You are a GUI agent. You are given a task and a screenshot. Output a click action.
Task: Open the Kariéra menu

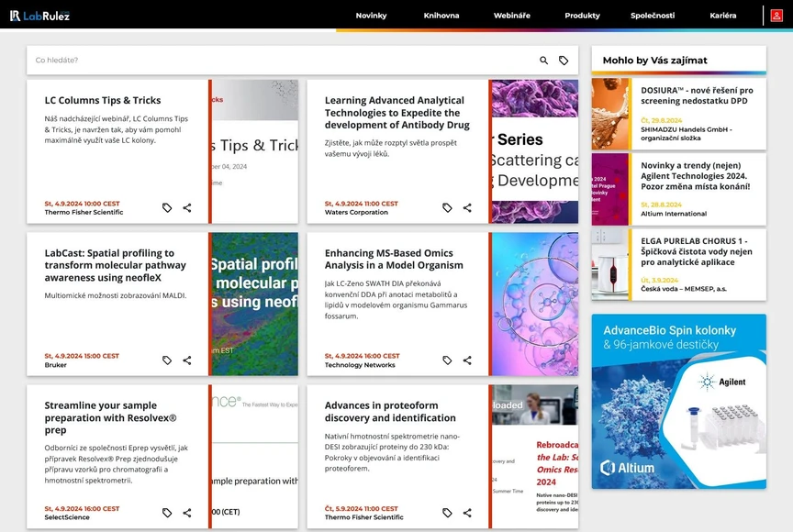tap(722, 16)
